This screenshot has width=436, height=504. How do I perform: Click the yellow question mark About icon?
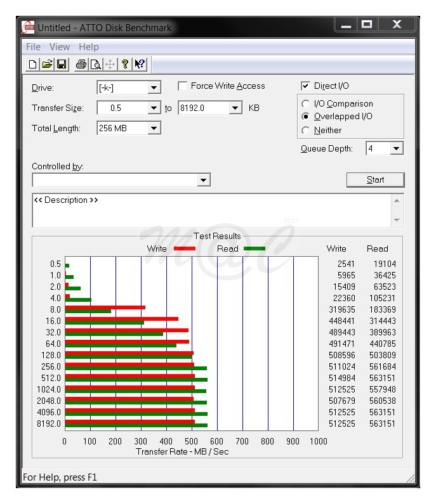[125, 64]
